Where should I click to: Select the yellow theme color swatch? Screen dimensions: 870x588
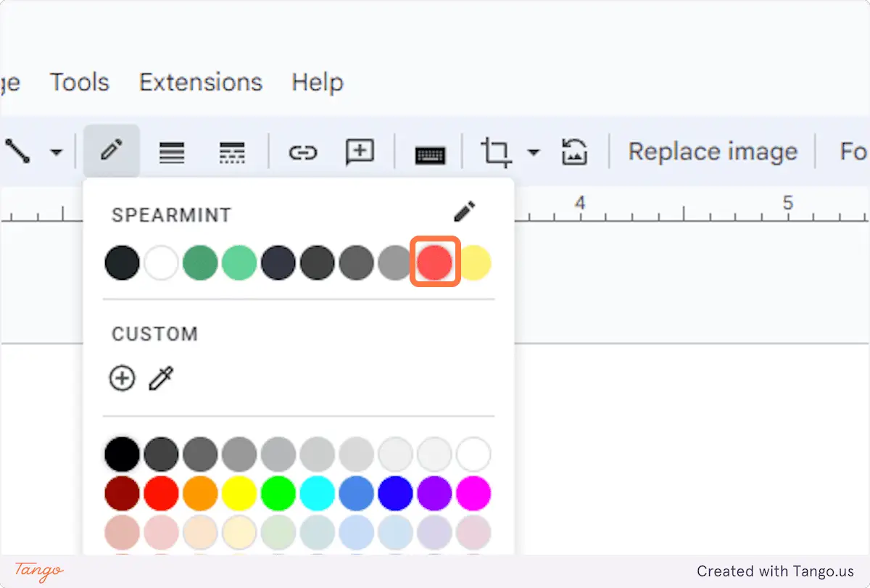pyautogui.click(x=474, y=262)
